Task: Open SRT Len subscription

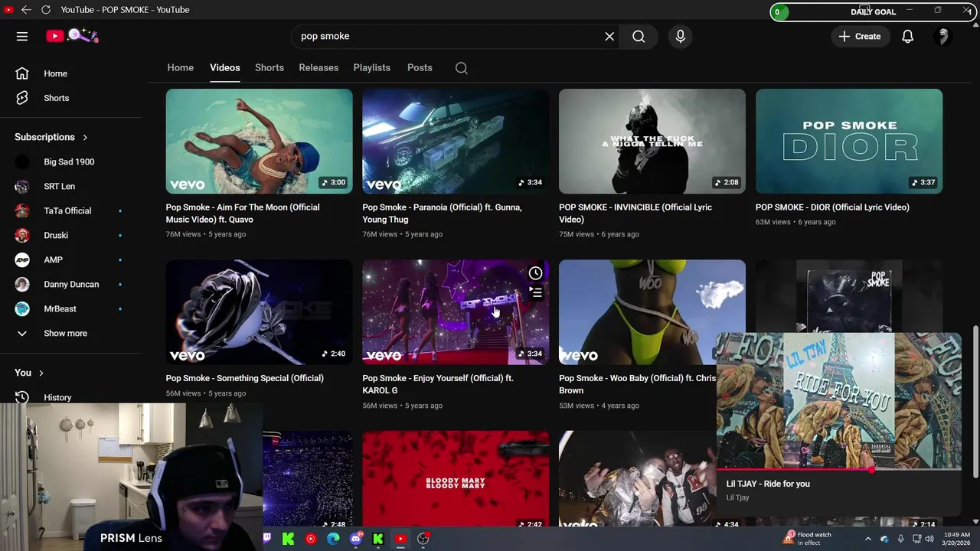Action: click(70, 186)
